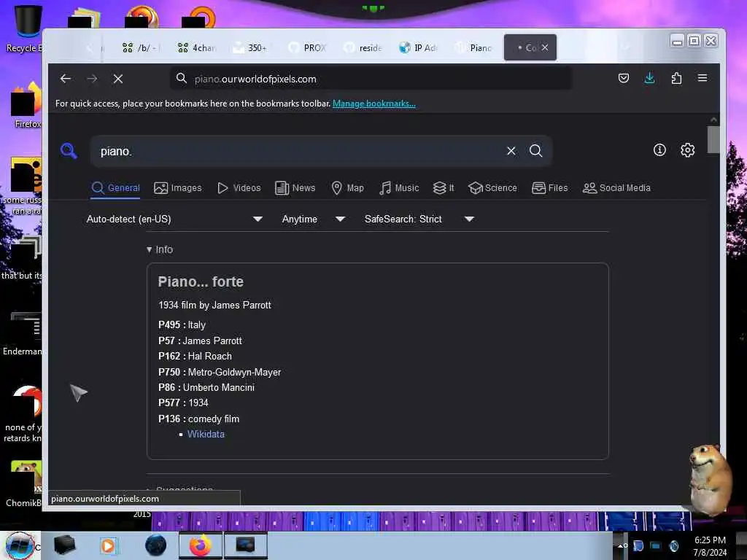Select the Files search category
747x560 pixels.
(550, 187)
